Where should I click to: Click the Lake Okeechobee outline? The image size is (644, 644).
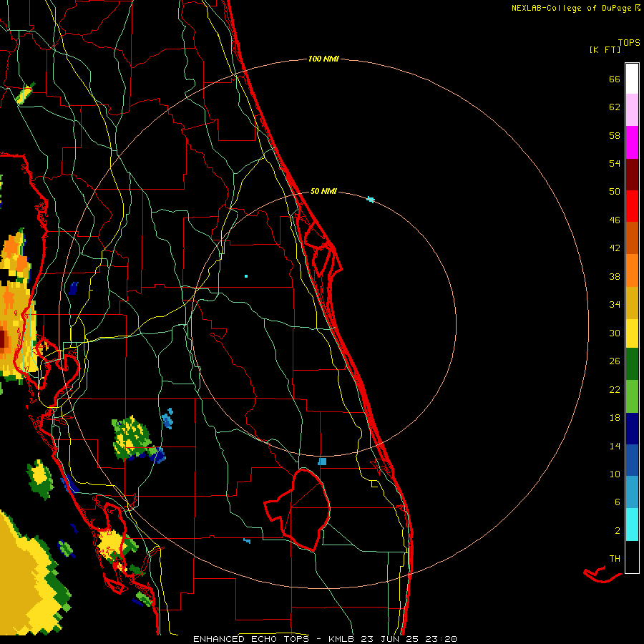pos(298,509)
